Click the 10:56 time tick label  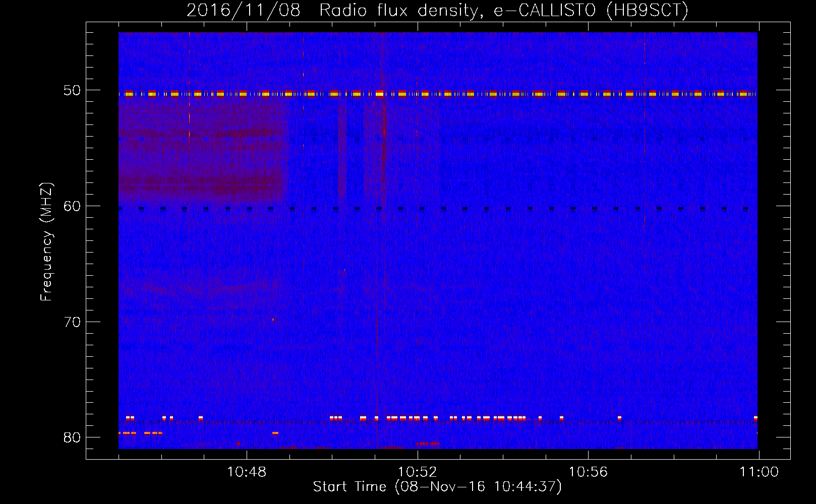pyautogui.click(x=588, y=472)
